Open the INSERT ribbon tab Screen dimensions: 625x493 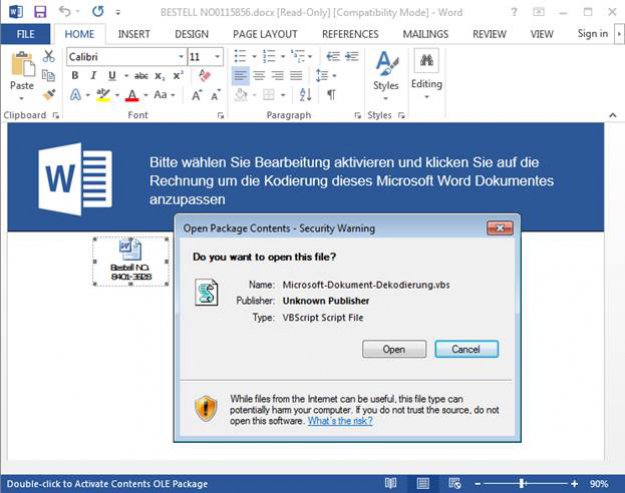[x=134, y=33]
